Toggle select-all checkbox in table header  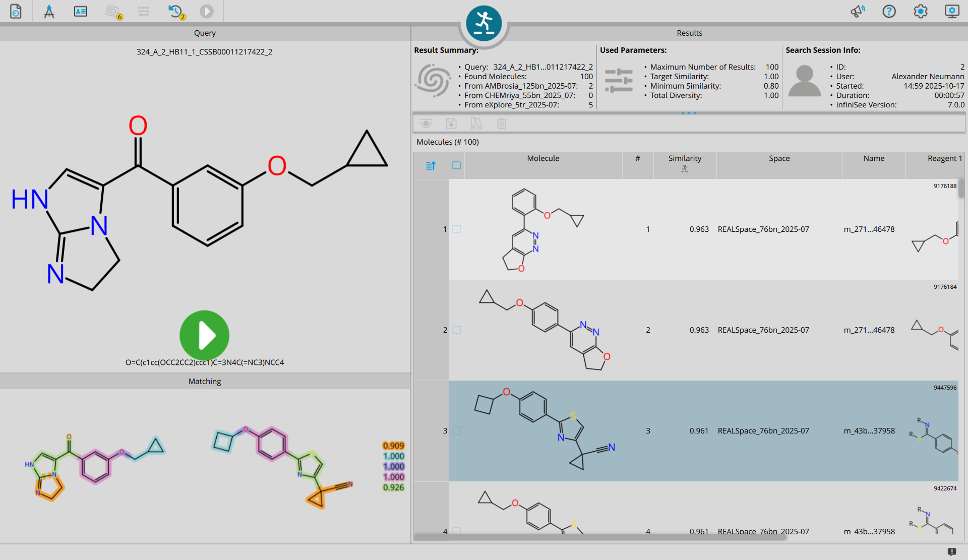pos(456,165)
